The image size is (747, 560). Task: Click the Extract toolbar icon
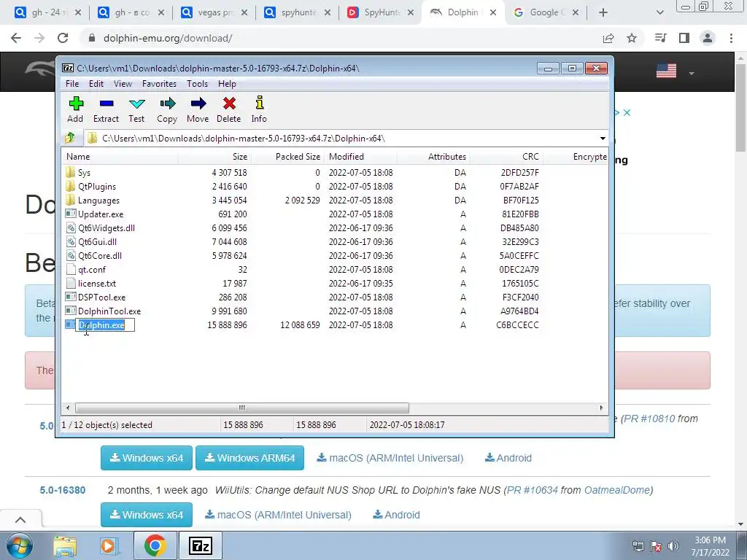point(107,104)
